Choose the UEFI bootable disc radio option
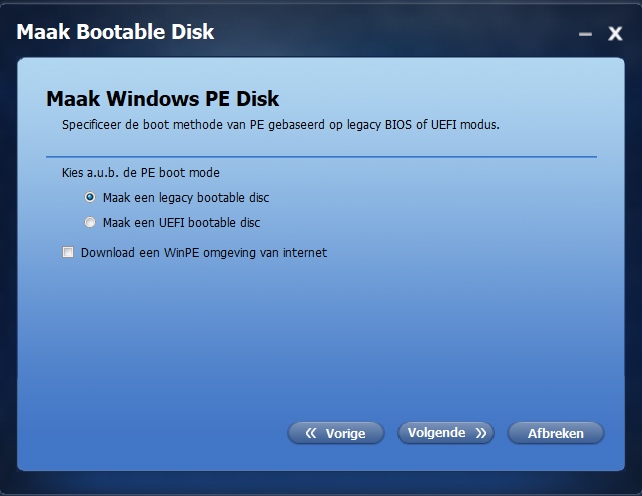 pyautogui.click(x=90, y=222)
